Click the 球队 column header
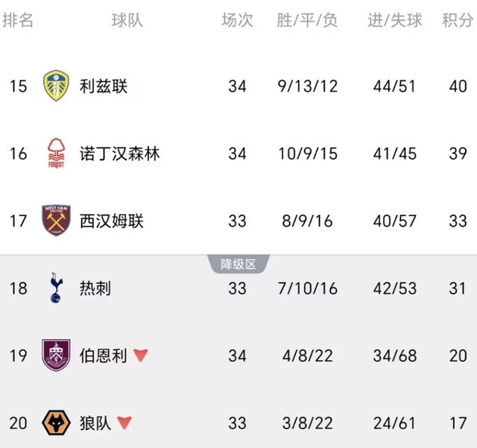 click(x=127, y=20)
